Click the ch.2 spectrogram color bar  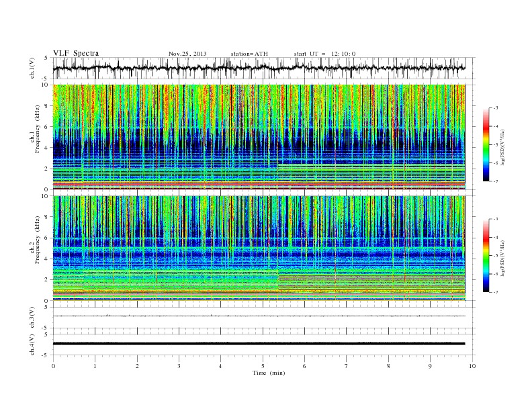[x=486, y=256]
